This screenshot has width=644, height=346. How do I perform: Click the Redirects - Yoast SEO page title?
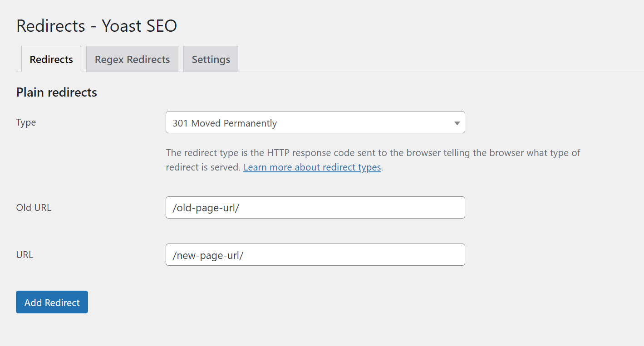click(x=96, y=26)
